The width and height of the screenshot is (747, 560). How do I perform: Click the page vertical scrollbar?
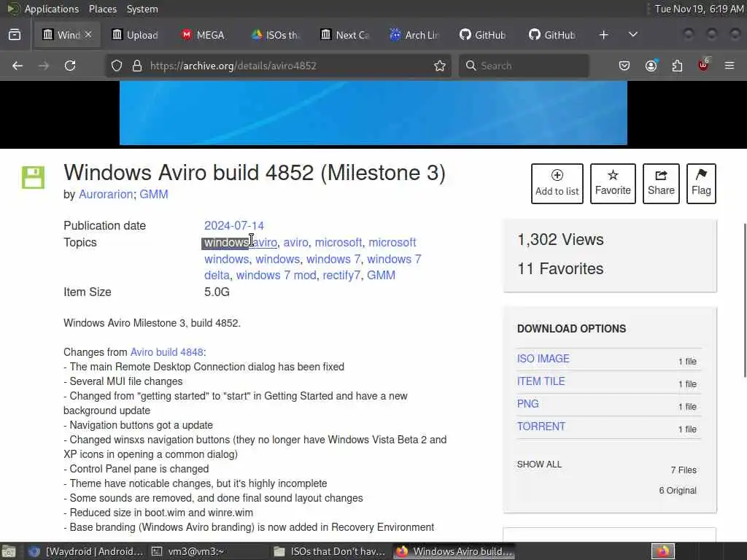pyautogui.click(x=745, y=301)
